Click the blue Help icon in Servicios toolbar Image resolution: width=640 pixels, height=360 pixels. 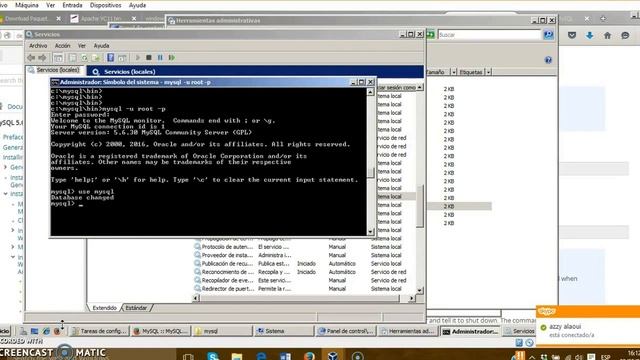[110, 58]
